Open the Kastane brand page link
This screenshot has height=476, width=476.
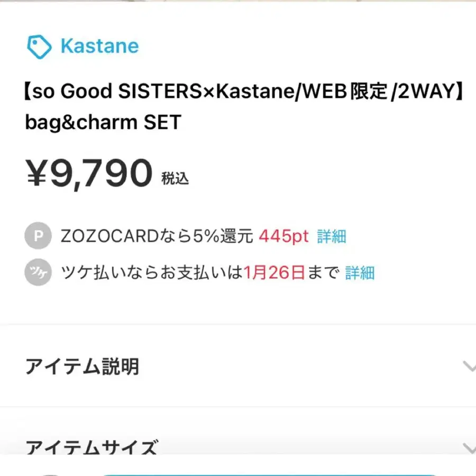point(99,47)
